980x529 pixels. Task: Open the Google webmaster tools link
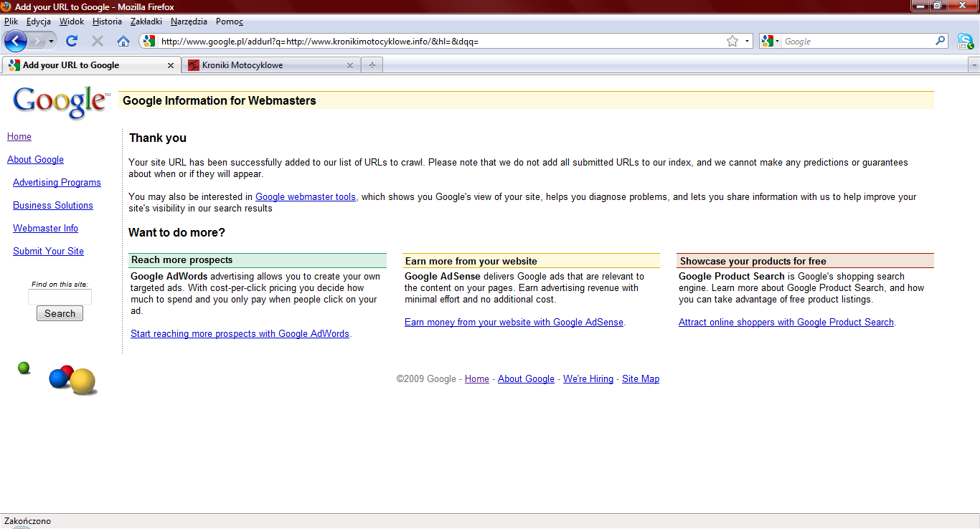[306, 197]
